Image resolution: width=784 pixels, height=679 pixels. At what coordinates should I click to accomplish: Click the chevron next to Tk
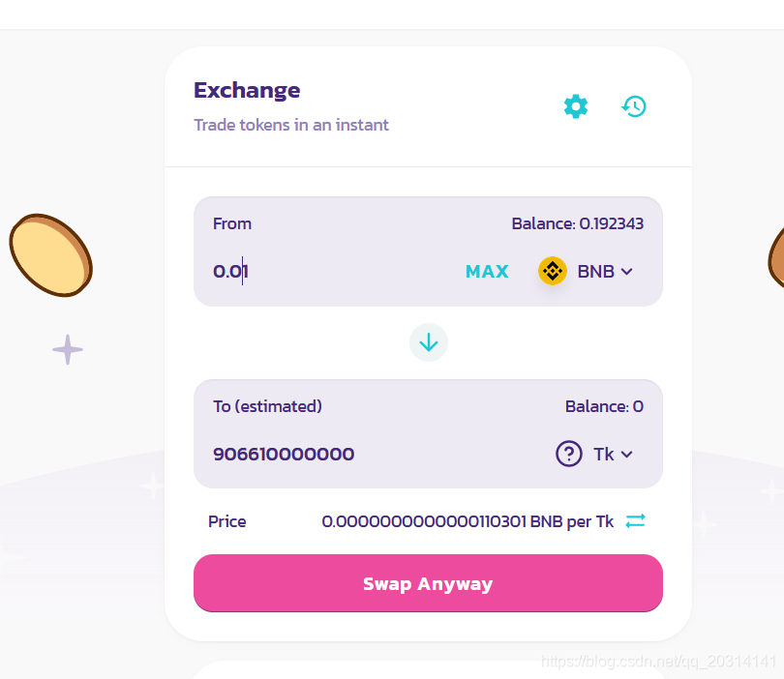pos(626,455)
